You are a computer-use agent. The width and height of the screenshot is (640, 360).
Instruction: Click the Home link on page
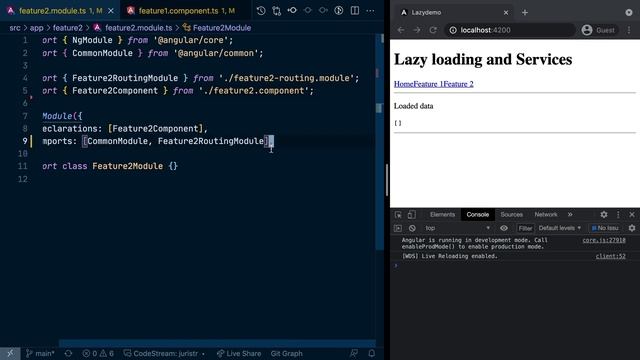pos(404,84)
